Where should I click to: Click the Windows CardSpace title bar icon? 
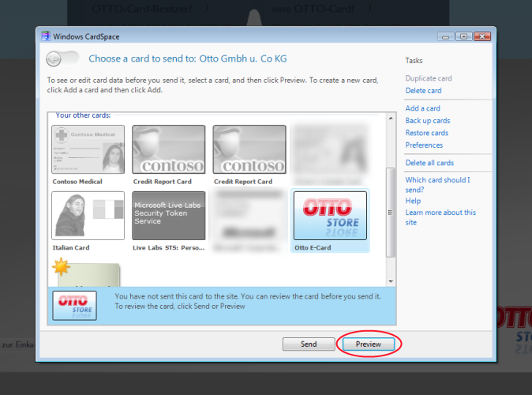(x=46, y=36)
